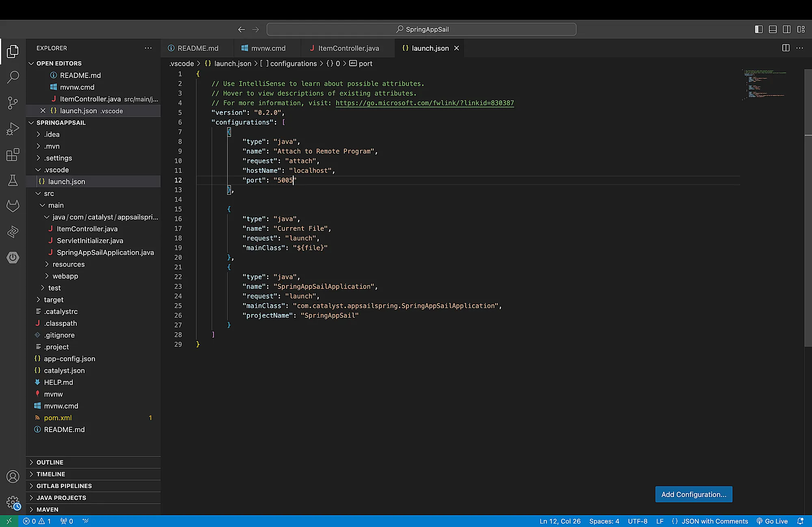Image resolution: width=812 pixels, height=527 pixels.
Task: Open the Manage gear icon
Action: point(13,502)
